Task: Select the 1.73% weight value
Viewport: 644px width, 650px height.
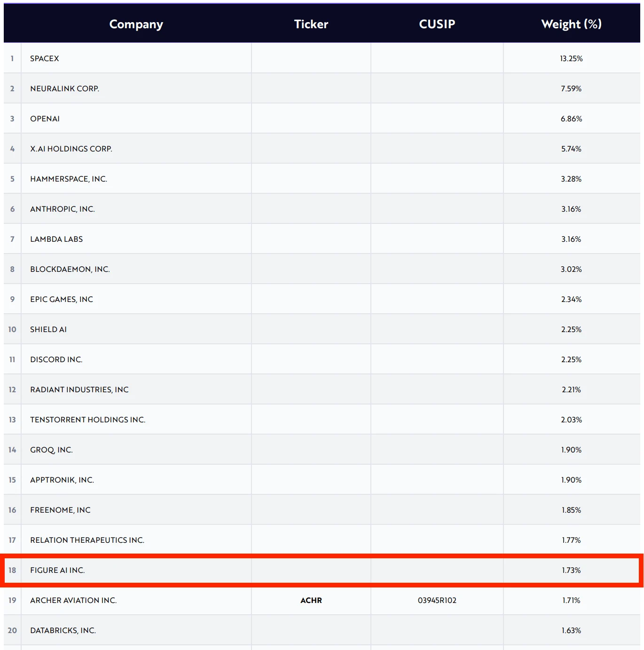Action: (x=571, y=570)
